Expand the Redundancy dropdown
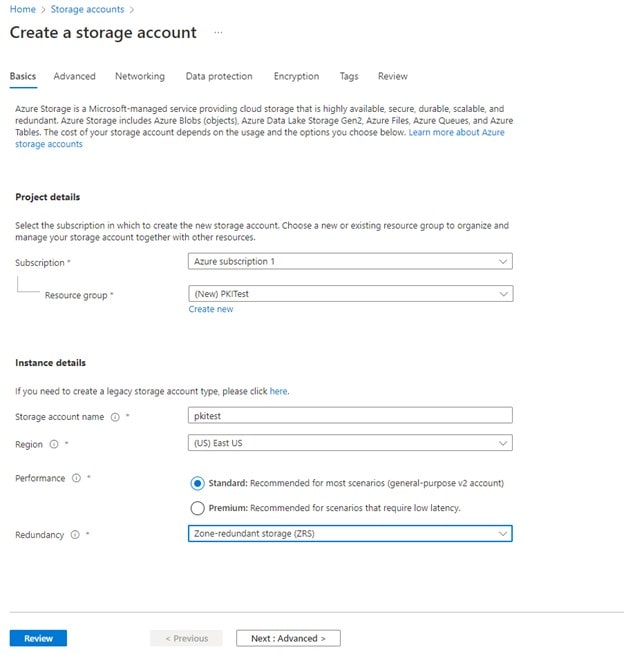Viewport: 624px width, 654px height. pyautogui.click(x=350, y=534)
